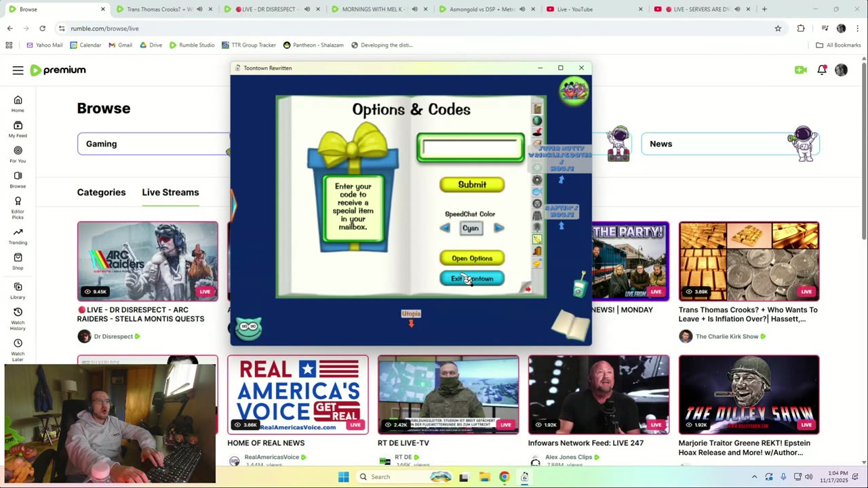Open Shop in the Rumble sidebar
This screenshot has width=868, height=488.
tap(18, 261)
